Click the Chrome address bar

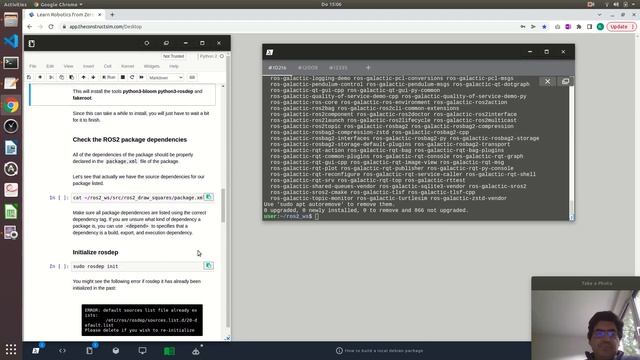tap(286, 27)
